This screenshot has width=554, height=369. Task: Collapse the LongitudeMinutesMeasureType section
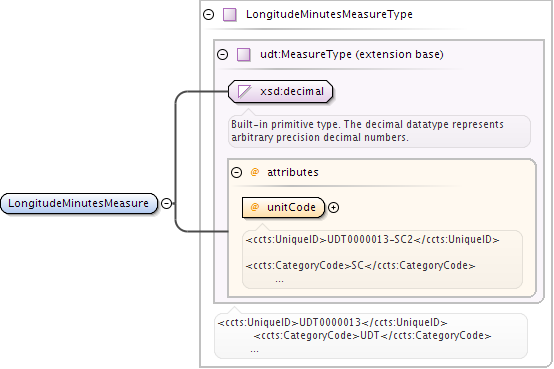click(208, 14)
